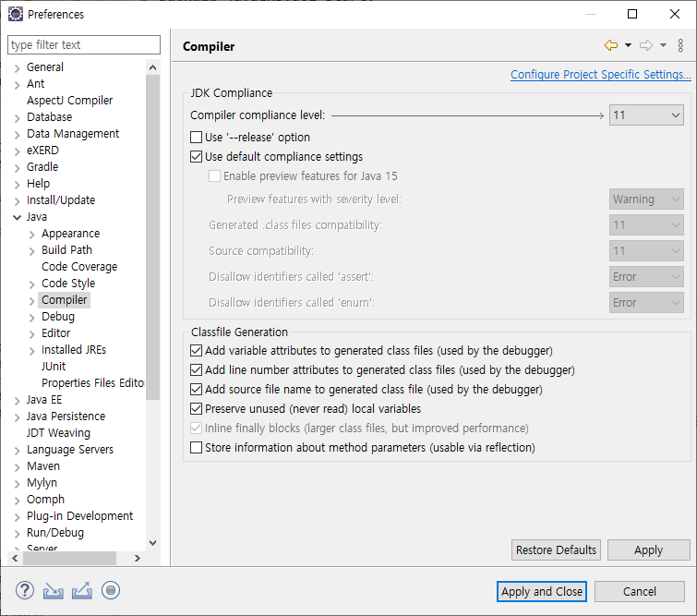This screenshot has width=697, height=616.
Task: Expand the General tree node
Action: [17, 68]
